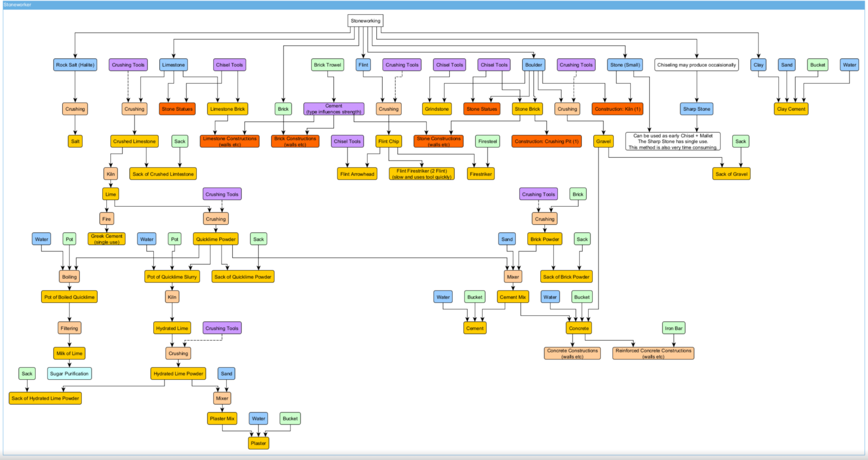Click the Sugar Purification node

tap(69, 374)
